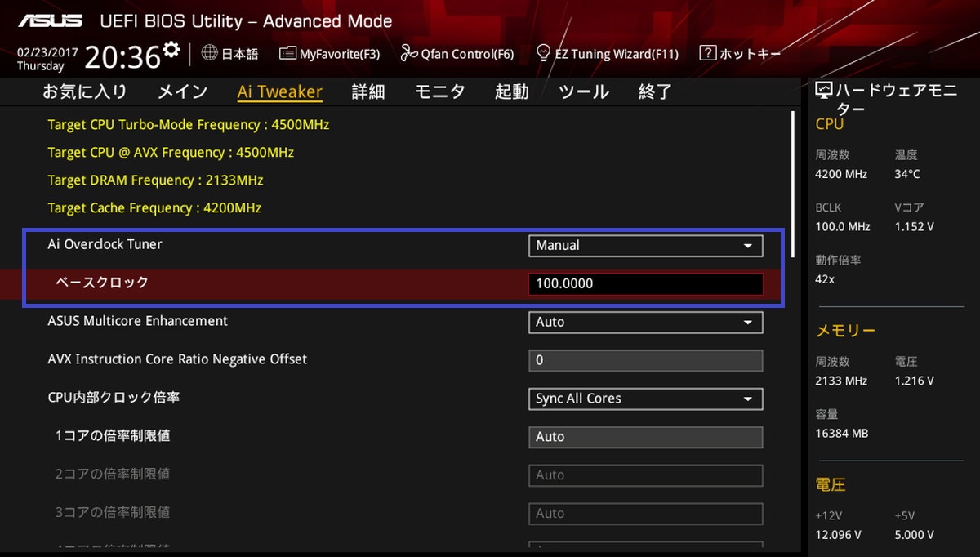This screenshot has height=557, width=980.
Task: Switch to the モニタ tab
Action: (x=440, y=91)
